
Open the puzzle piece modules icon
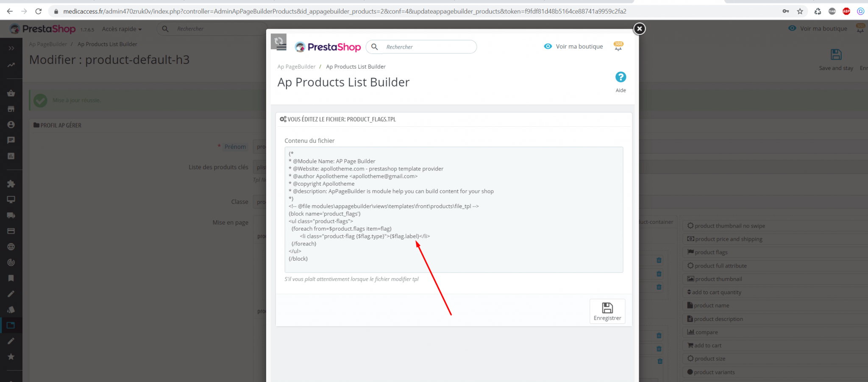click(x=11, y=184)
